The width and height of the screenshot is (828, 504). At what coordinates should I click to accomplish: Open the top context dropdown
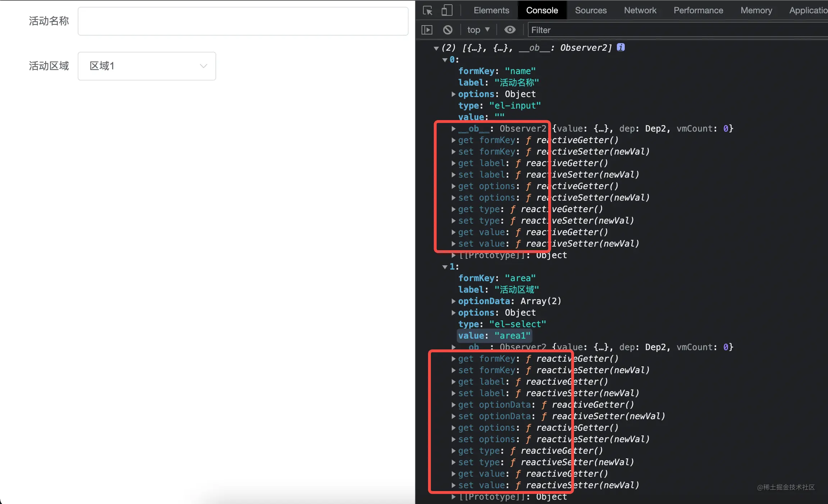(478, 30)
